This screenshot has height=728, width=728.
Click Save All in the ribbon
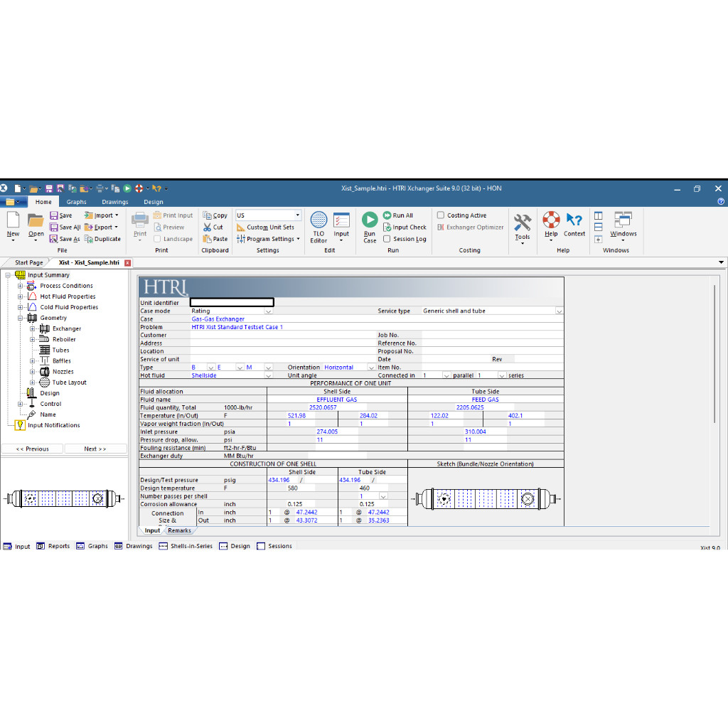(x=65, y=227)
